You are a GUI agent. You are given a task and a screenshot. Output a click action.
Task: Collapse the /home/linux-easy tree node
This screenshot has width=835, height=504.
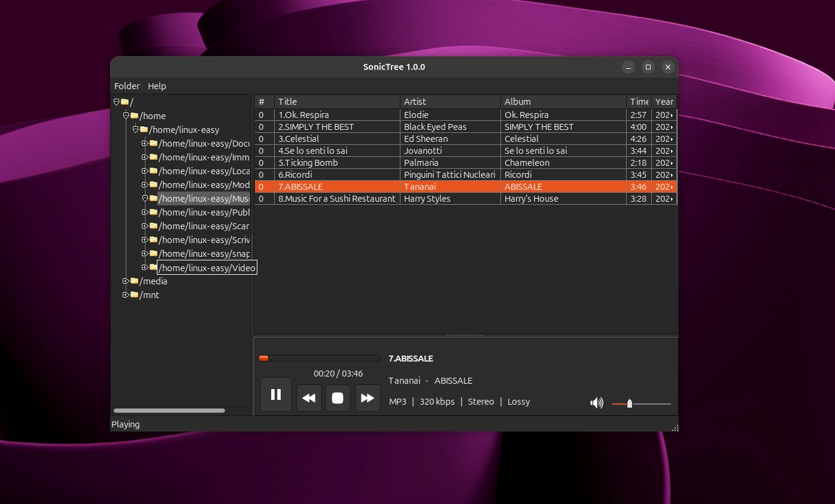[135, 129]
